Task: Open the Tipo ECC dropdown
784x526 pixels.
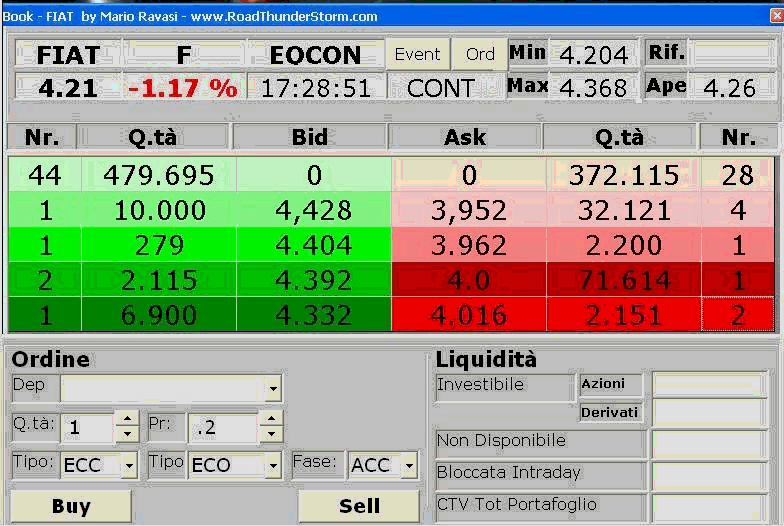Action: (129, 466)
